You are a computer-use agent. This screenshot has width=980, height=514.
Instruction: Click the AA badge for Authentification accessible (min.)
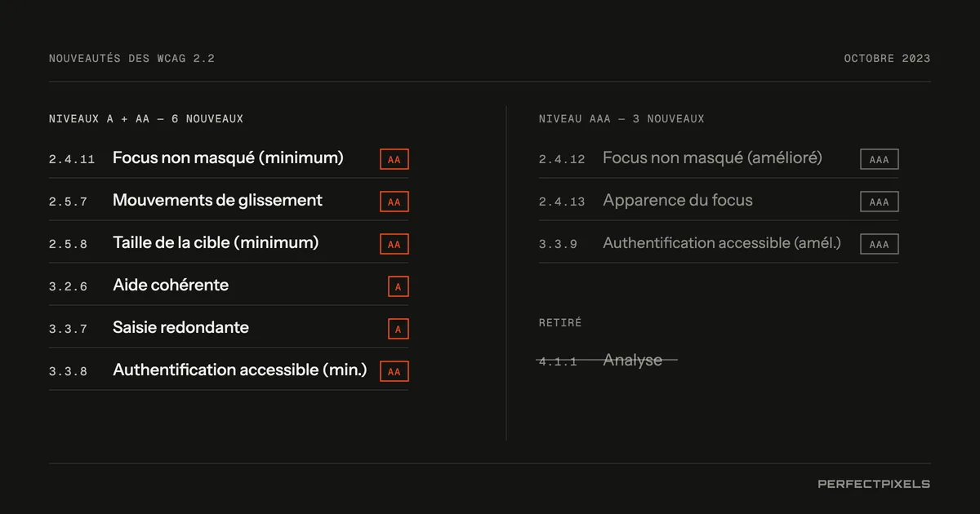394,371
